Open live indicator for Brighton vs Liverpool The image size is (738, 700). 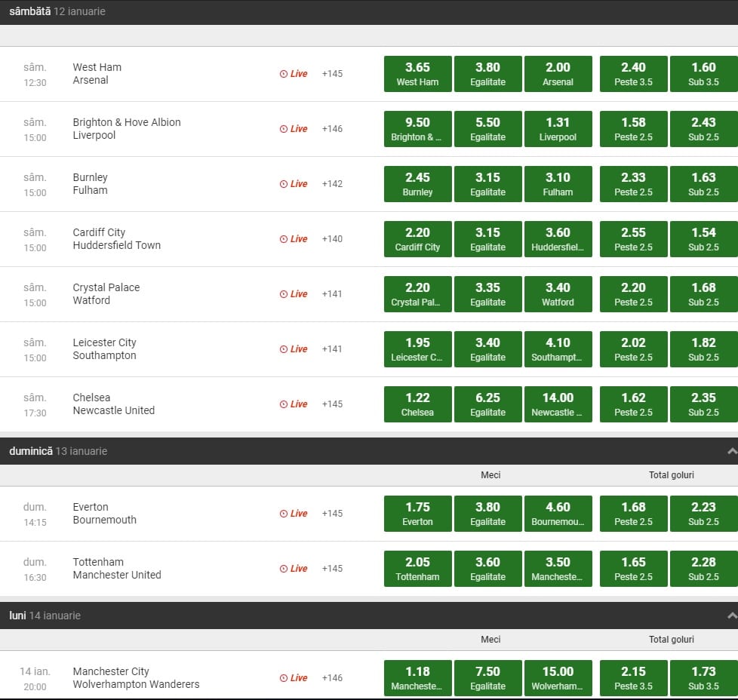(294, 129)
